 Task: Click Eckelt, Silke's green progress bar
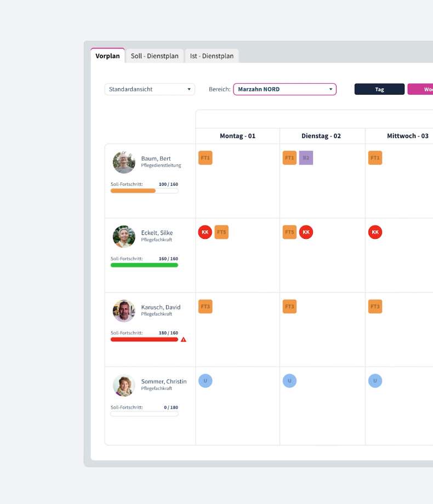click(144, 265)
